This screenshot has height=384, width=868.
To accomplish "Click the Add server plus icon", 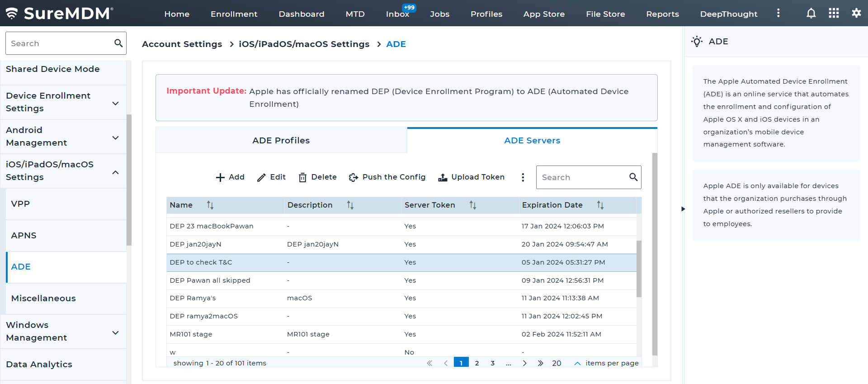I will [220, 177].
